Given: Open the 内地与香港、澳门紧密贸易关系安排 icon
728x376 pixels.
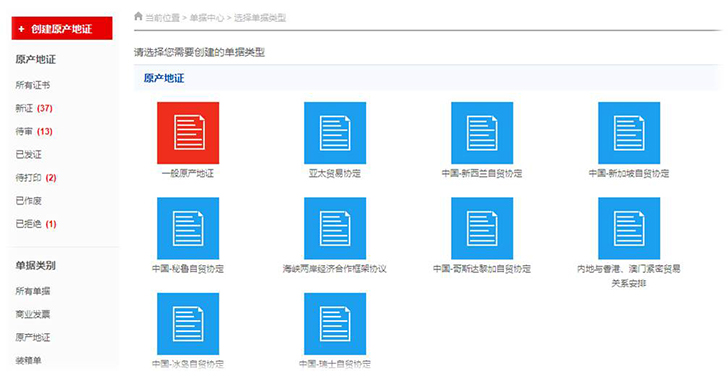Looking at the screenshot, I should (x=629, y=228).
